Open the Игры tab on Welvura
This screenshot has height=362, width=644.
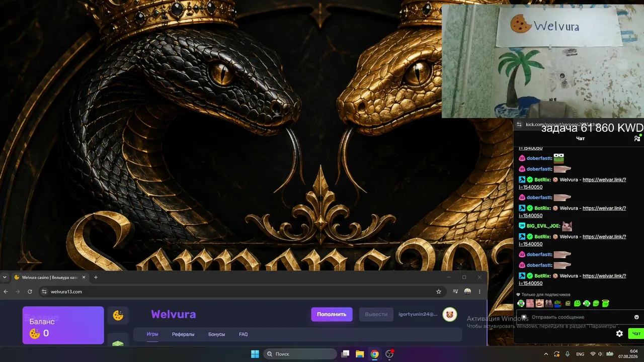pyautogui.click(x=152, y=334)
